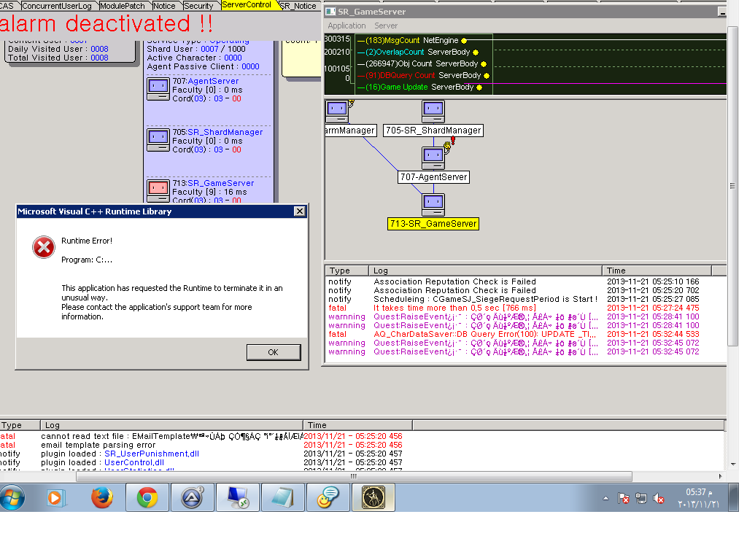Launch Windows Media Player from taskbar
The image size is (747, 560).
click(x=55, y=497)
